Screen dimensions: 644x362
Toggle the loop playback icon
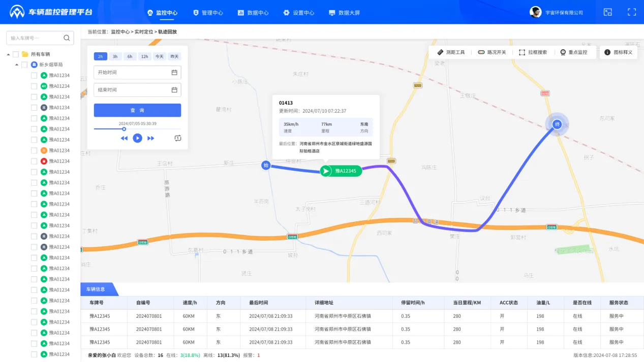tap(178, 138)
